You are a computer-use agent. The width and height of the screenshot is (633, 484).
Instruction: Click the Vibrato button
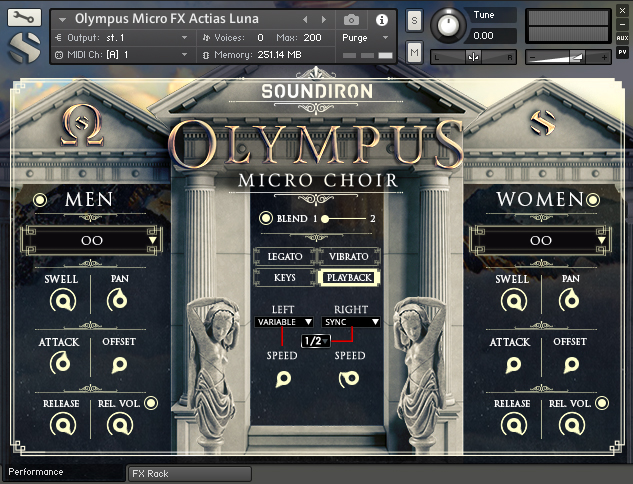(x=349, y=257)
